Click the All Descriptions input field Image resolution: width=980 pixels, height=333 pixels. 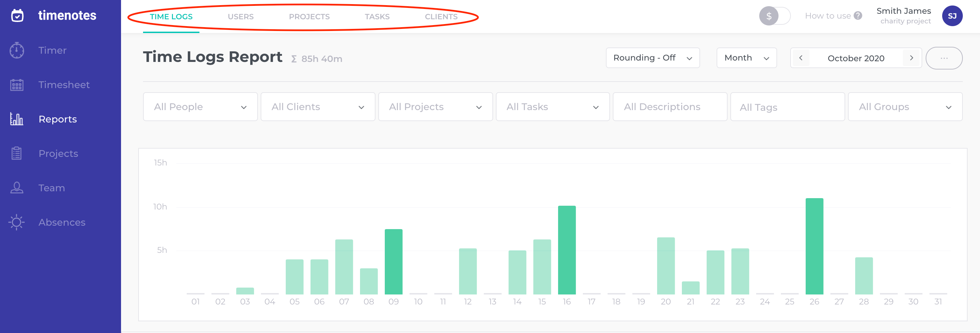(x=670, y=107)
